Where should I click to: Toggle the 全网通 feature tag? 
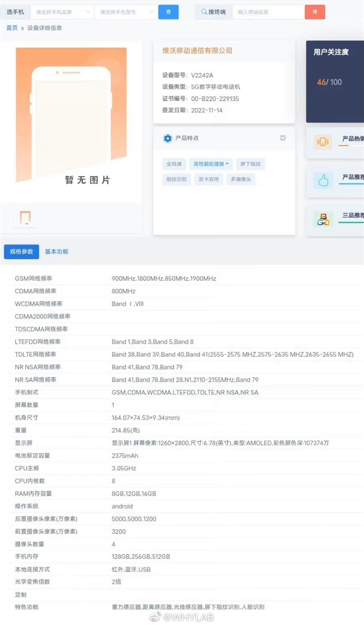pos(174,164)
